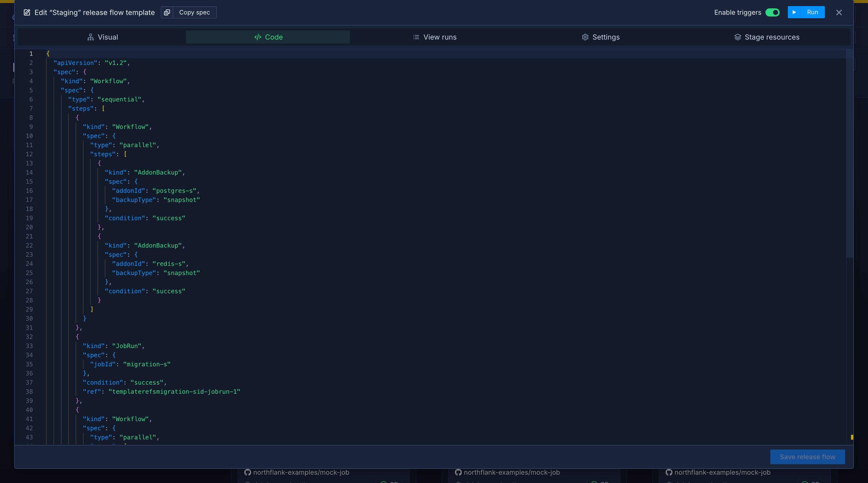Click "snapshot" backupType on line 17

182,200
